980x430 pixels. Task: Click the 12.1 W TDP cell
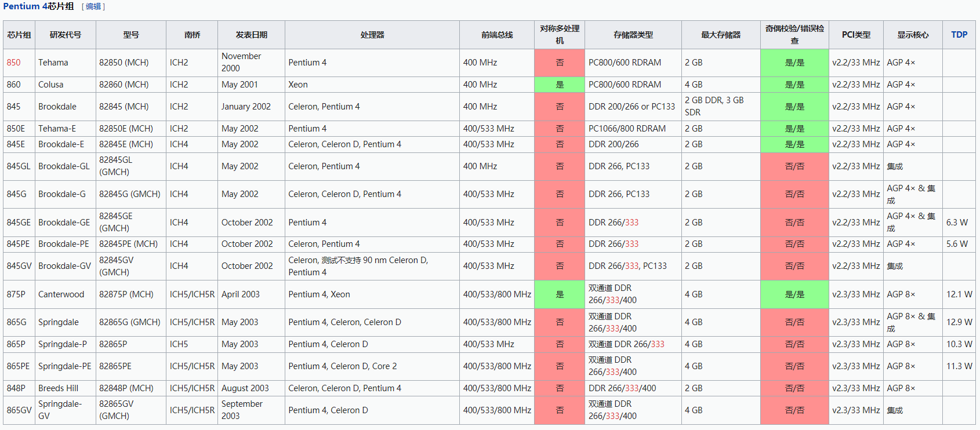(x=959, y=294)
